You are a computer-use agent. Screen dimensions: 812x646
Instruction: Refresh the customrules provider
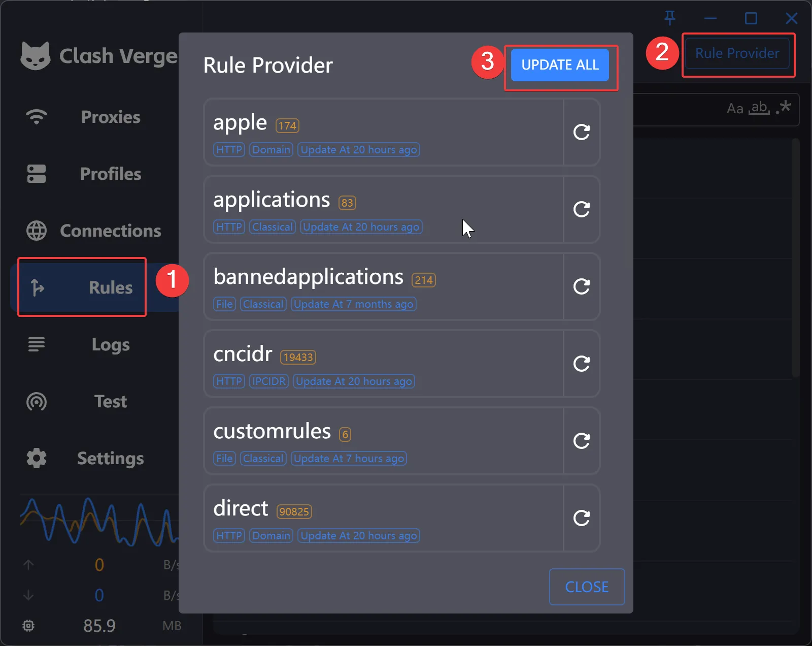(582, 441)
